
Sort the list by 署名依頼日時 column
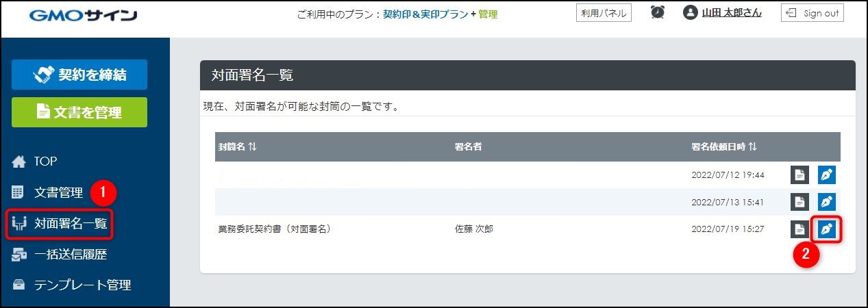[724, 146]
